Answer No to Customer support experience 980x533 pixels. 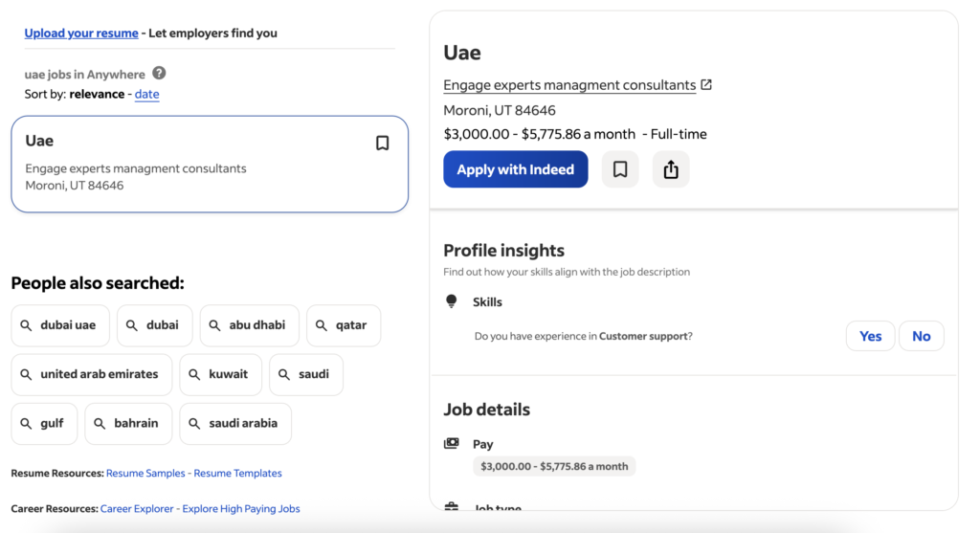(x=922, y=336)
